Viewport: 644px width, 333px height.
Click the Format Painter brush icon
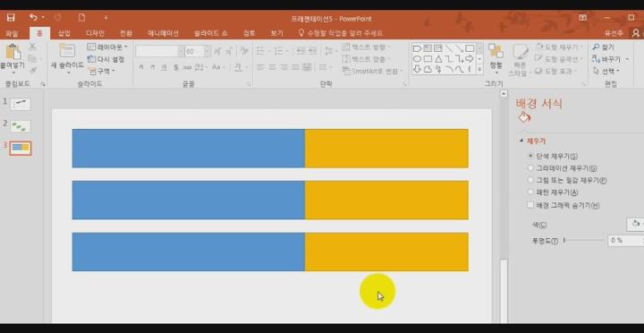tap(32, 70)
